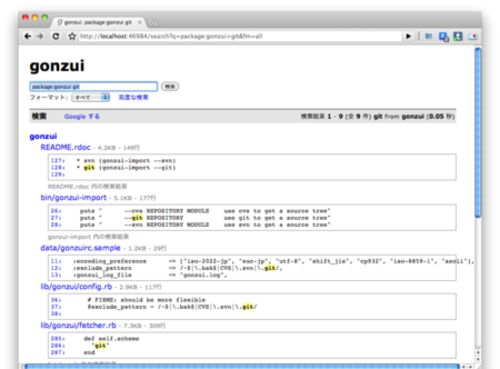Click line number 37 in the config.rb snippet
Screen dimensions: 500x369
point(56,307)
